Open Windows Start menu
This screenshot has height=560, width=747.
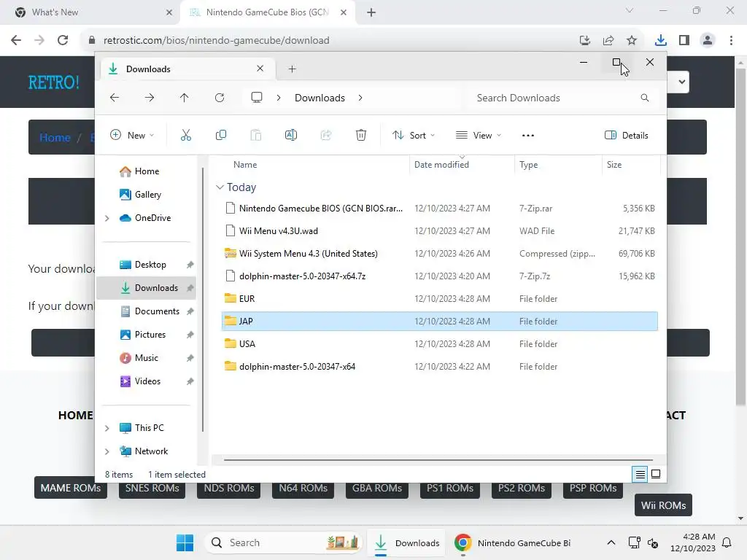click(185, 542)
